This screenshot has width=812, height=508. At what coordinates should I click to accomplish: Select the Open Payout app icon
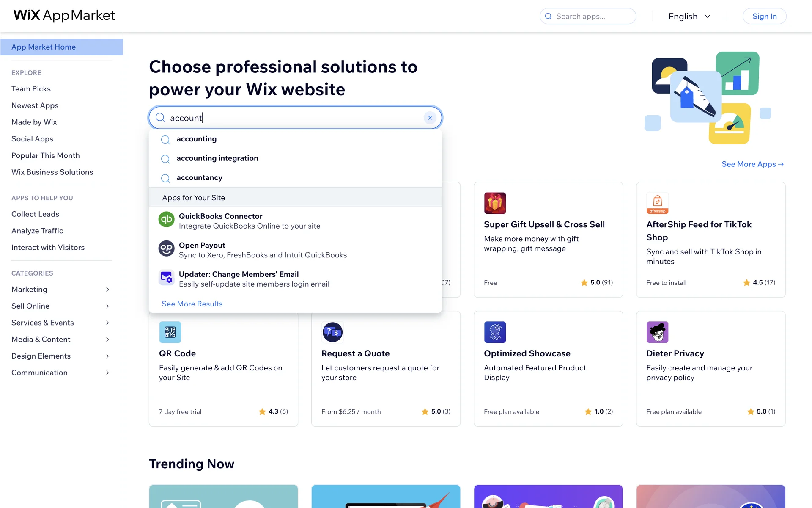coord(166,248)
